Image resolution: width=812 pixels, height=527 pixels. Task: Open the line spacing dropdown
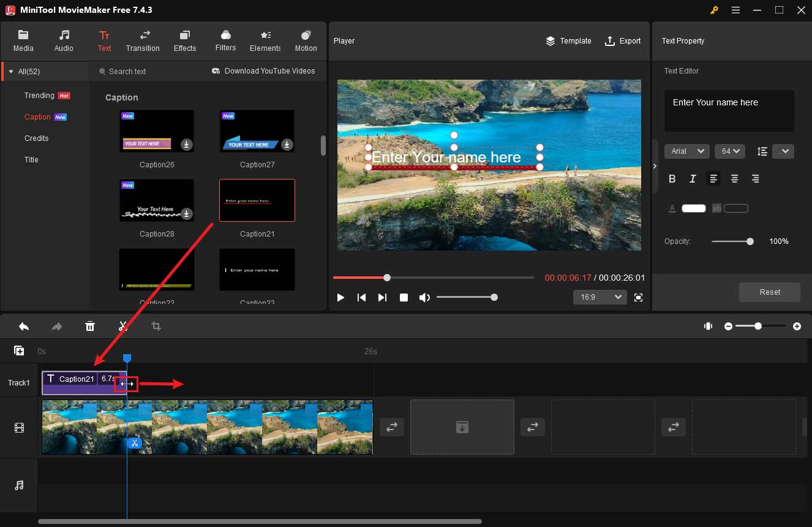tap(783, 151)
